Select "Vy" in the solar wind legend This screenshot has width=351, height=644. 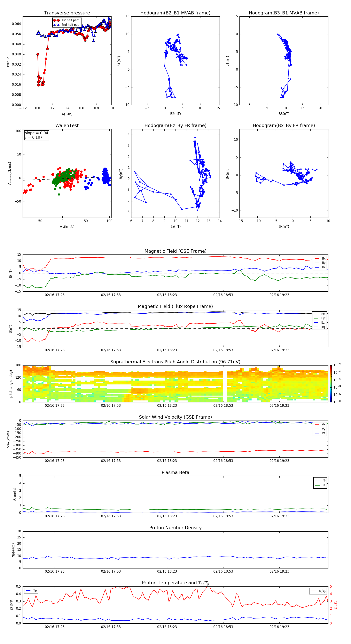(x=320, y=429)
